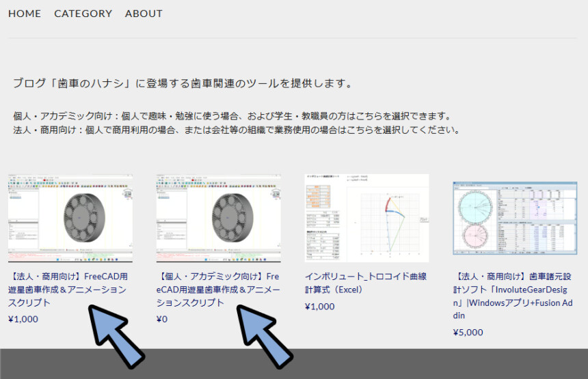This screenshot has width=588, height=379.
Task: Click the 【法人・商用向け】FreeCAD用遊星歯車作成 title link
Action: click(68, 290)
